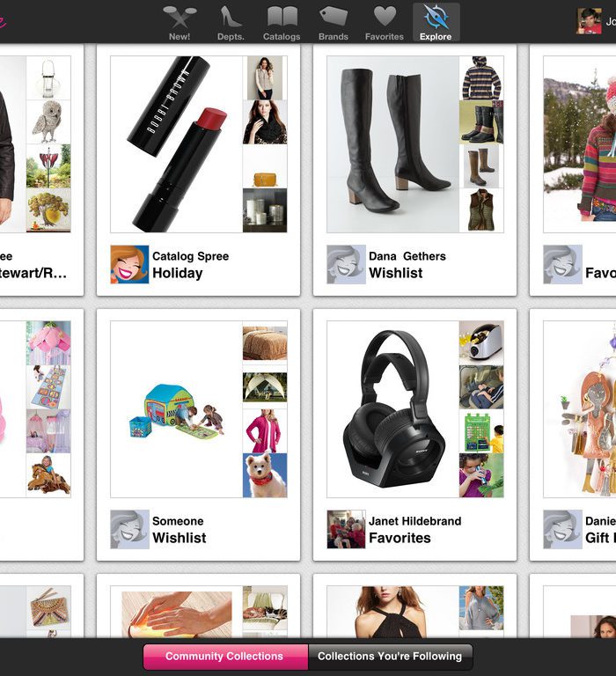Switch to Collections You're Following tab

[x=390, y=657]
